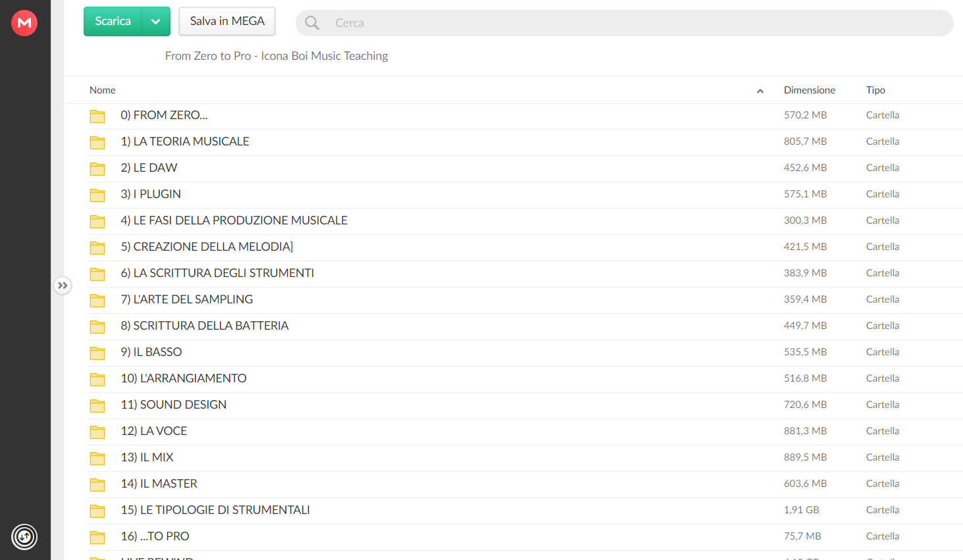Select the folder icon of 1) LA TEORIA MUSICALE
The width and height of the screenshot is (963, 560).
(x=97, y=142)
